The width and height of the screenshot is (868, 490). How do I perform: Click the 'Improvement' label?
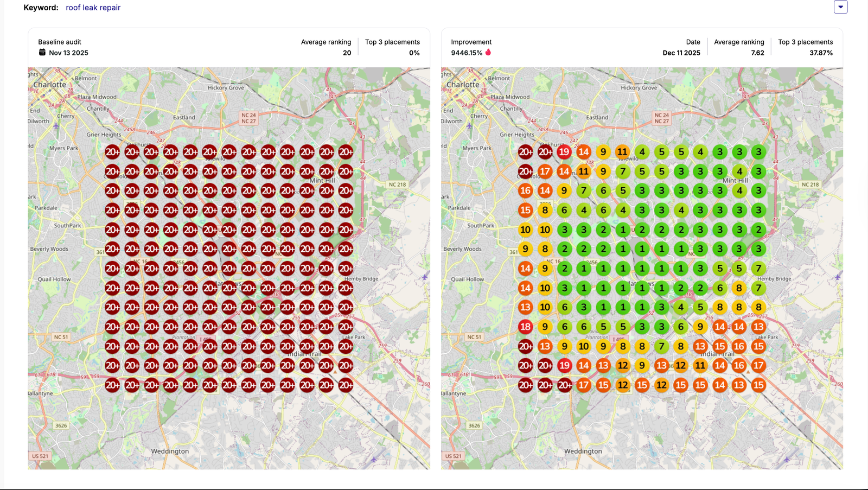tap(471, 42)
